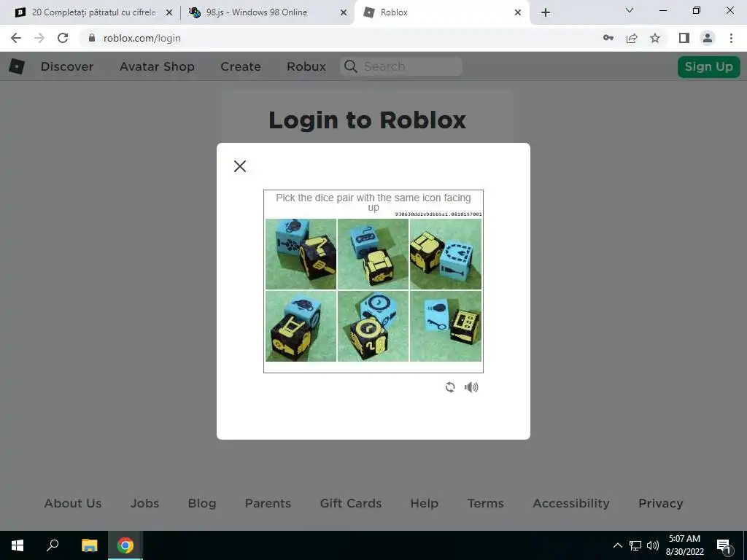
Task: Open the Gift Cards footer link
Action: 351,503
